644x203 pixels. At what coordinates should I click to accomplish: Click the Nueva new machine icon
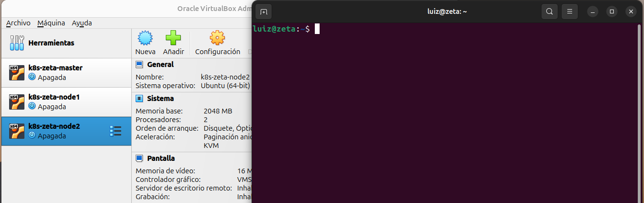[145, 38]
